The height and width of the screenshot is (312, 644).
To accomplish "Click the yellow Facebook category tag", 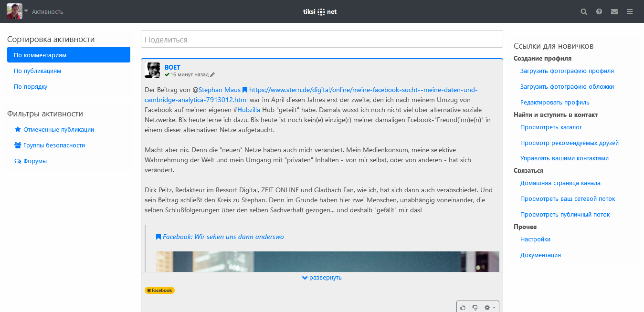I will tap(160, 290).
